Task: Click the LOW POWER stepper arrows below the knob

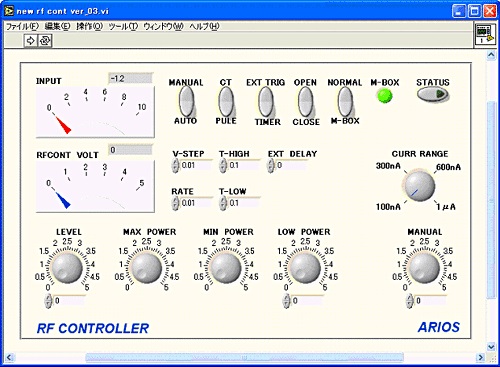Action: (x=286, y=301)
